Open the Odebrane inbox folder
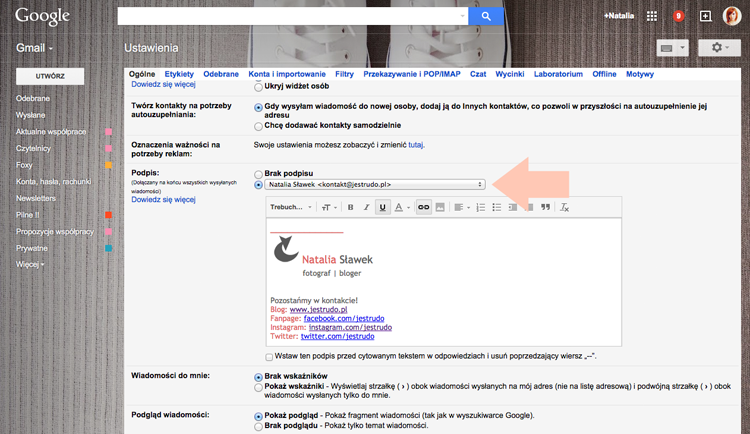750x434 pixels. [x=33, y=98]
